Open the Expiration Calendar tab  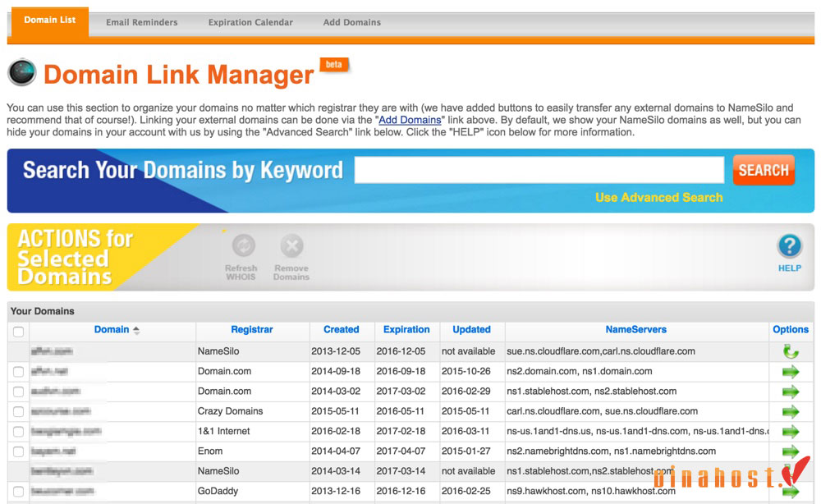coord(250,22)
